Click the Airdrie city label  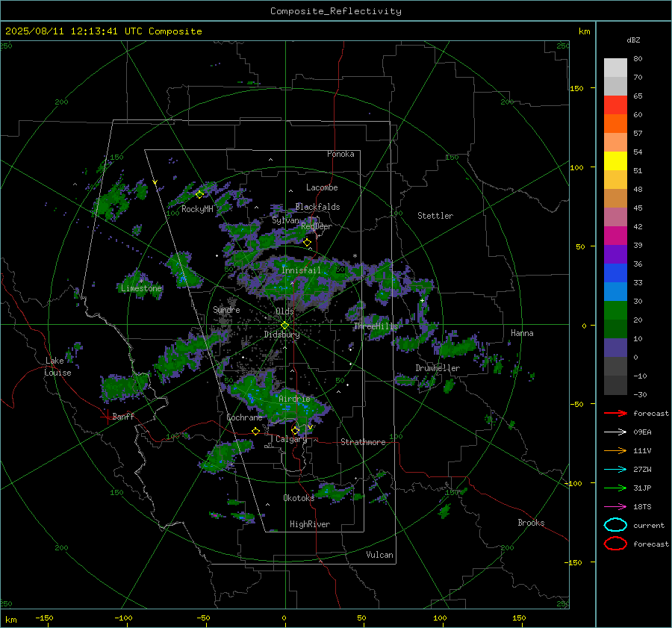(x=294, y=399)
